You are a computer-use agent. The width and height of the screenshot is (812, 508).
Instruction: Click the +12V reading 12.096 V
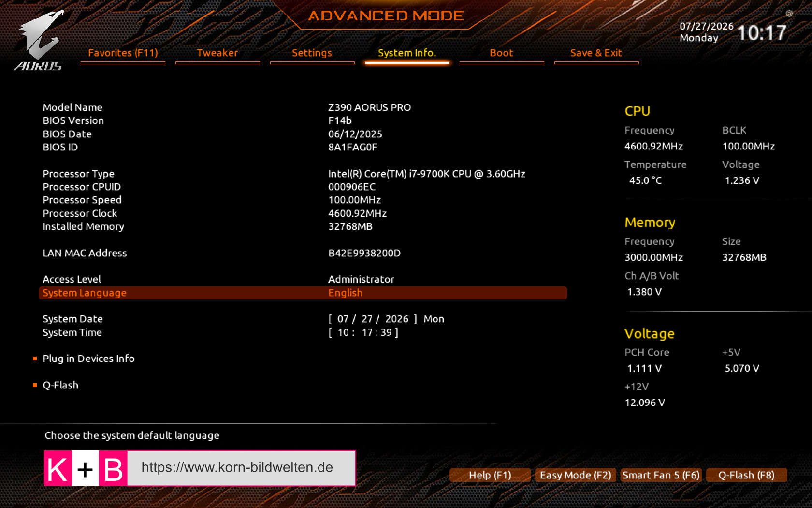point(645,403)
